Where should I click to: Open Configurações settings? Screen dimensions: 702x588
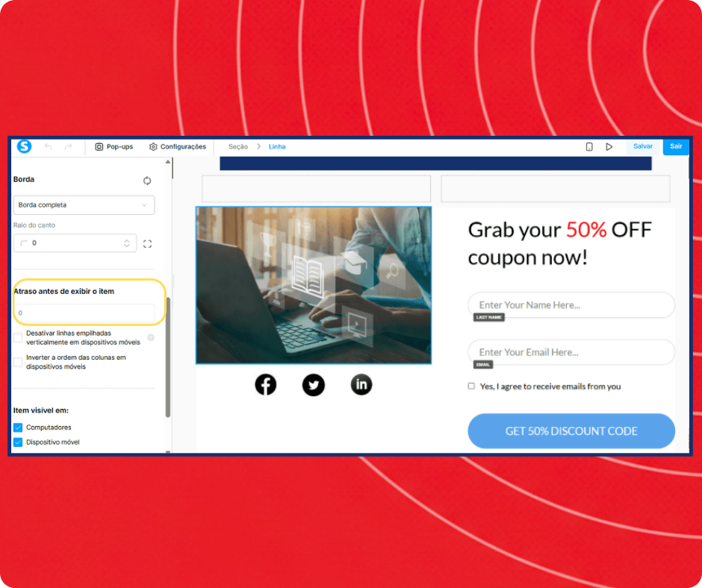178,147
